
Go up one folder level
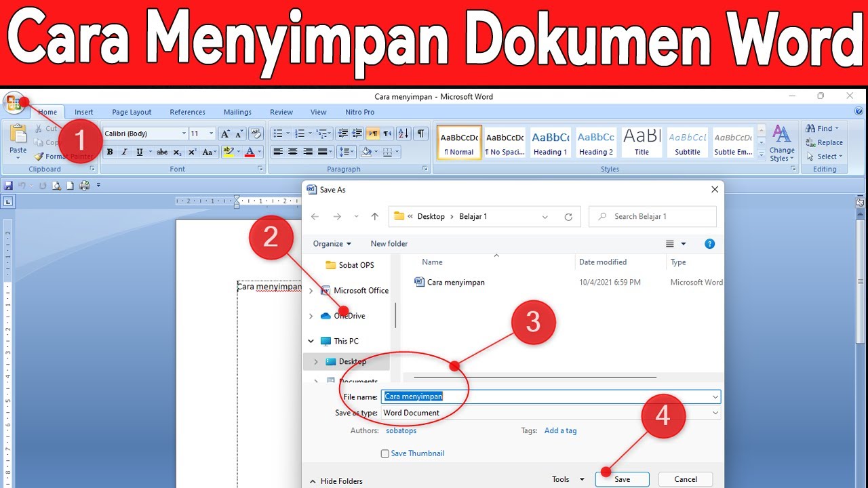374,217
